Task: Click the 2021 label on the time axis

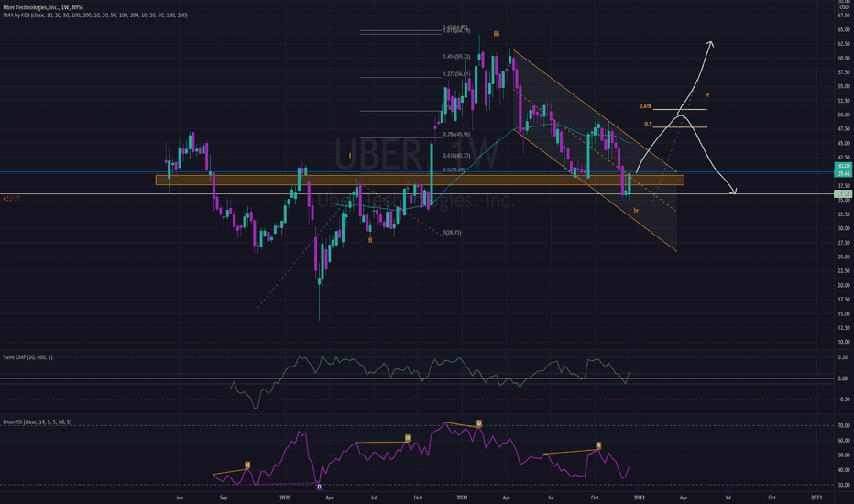Action: 462,498
